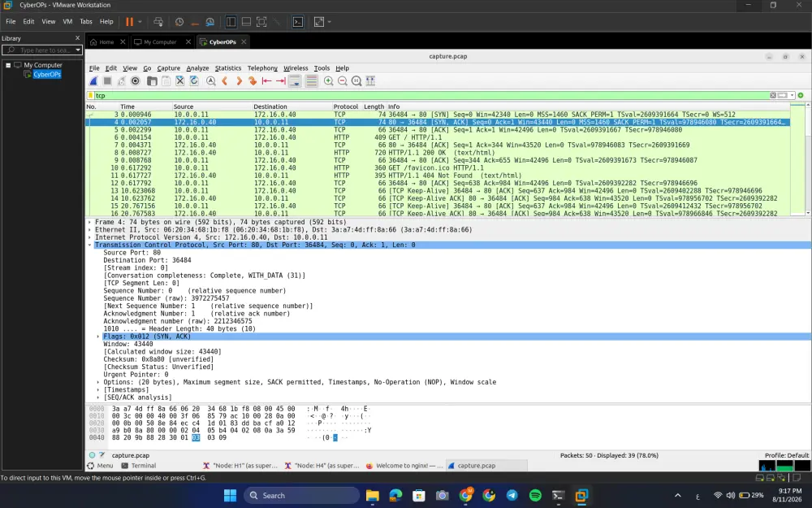Expand the Timestamps field
The image size is (812, 508).
coord(98,390)
